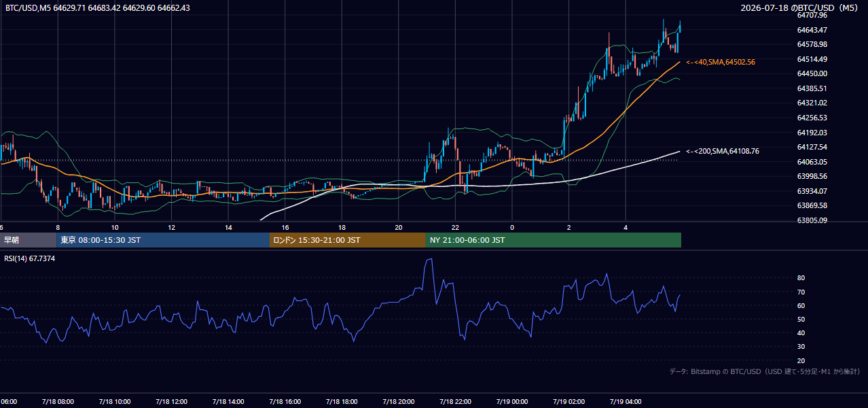Click the 200 SMA label 64108.76
The height and width of the screenshot is (408, 868).
click(x=723, y=151)
